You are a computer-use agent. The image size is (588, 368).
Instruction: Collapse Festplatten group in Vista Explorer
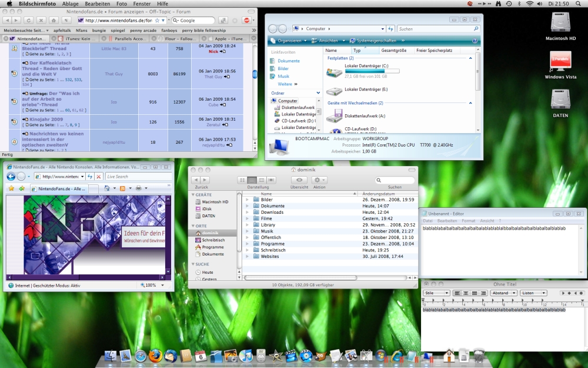(470, 58)
